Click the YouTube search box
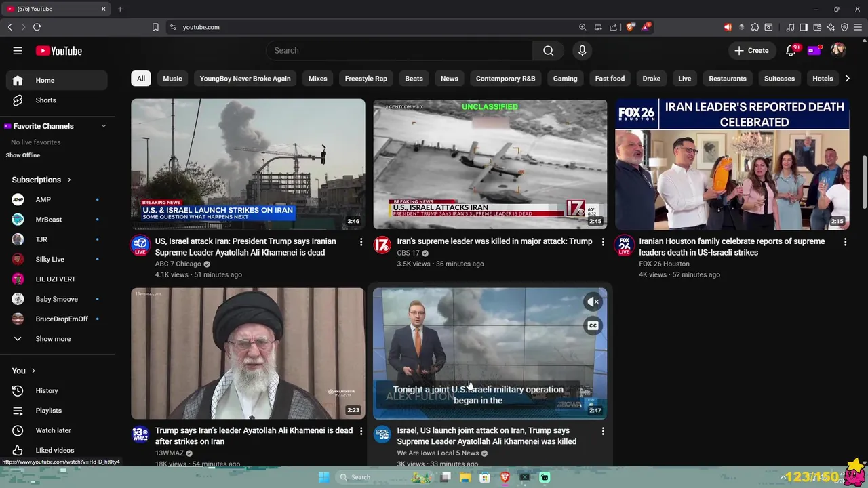The image size is (868, 488). tap(400, 51)
